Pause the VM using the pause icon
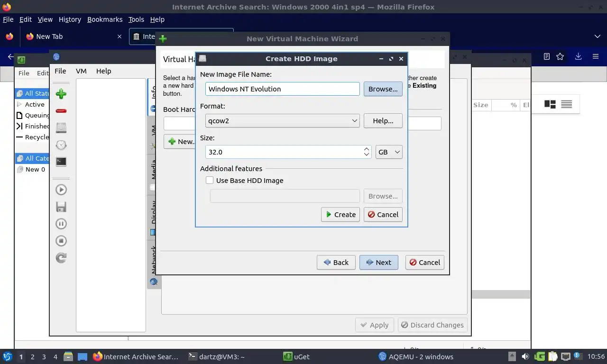 [x=61, y=224]
